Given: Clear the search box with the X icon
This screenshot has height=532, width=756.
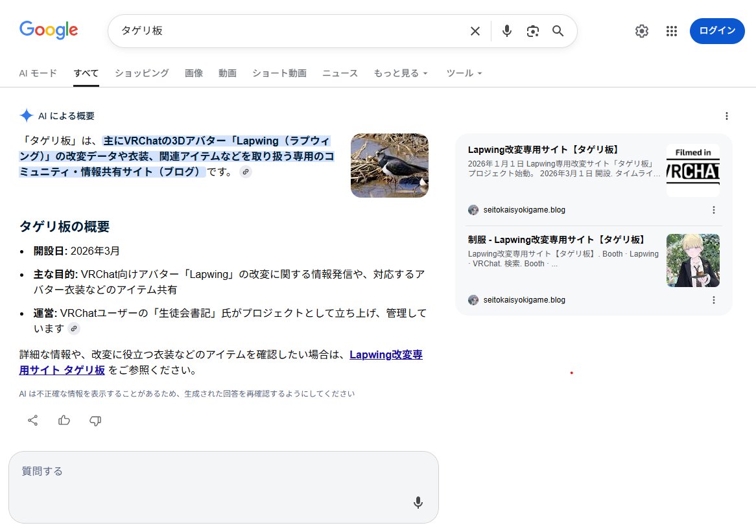Looking at the screenshot, I should click(475, 31).
